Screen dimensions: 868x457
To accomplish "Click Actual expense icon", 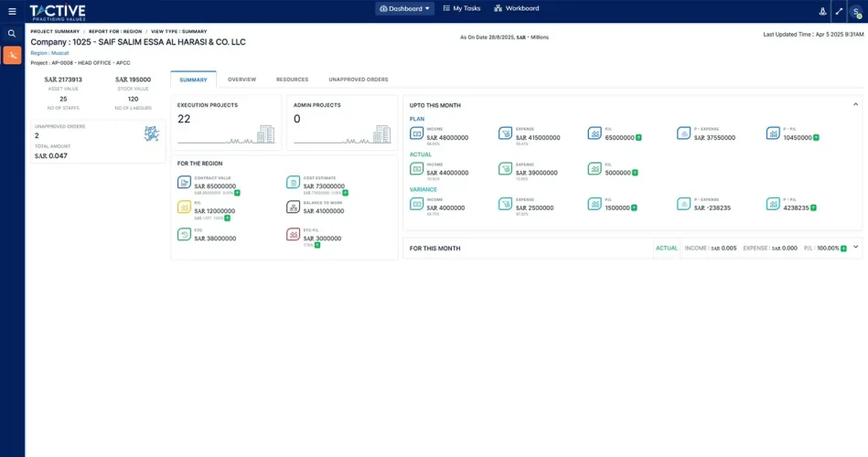I will tap(506, 169).
